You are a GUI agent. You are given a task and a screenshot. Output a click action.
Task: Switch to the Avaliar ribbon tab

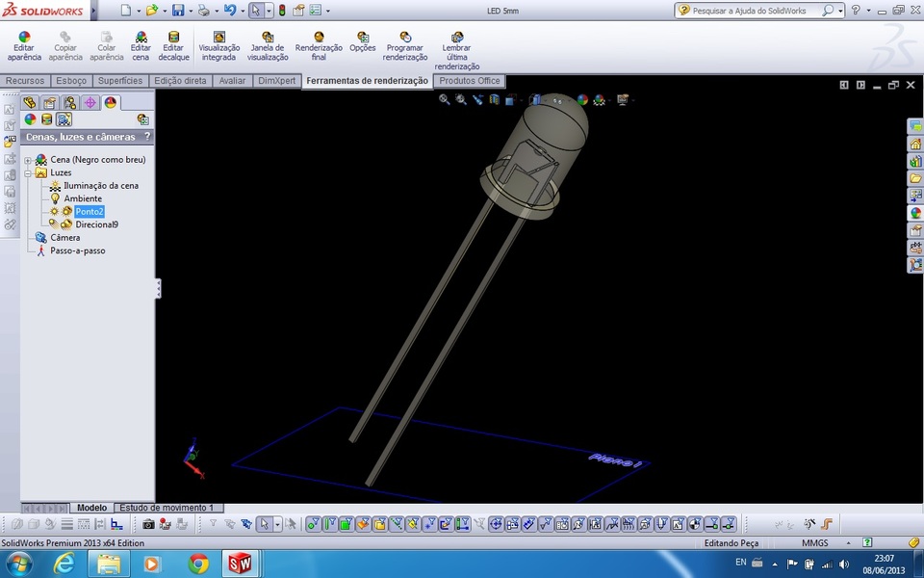coord(232,81)
